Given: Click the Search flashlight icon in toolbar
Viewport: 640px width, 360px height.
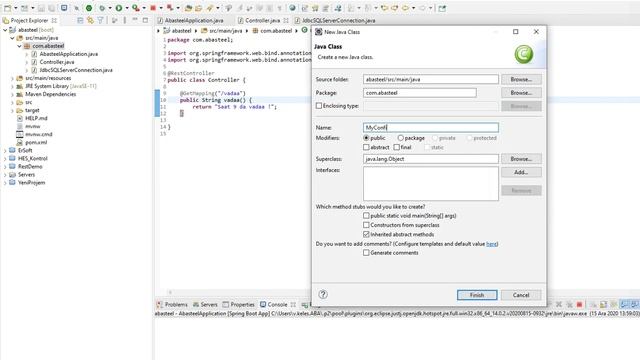Looking at the screenshot, I should tap(210, 8).
